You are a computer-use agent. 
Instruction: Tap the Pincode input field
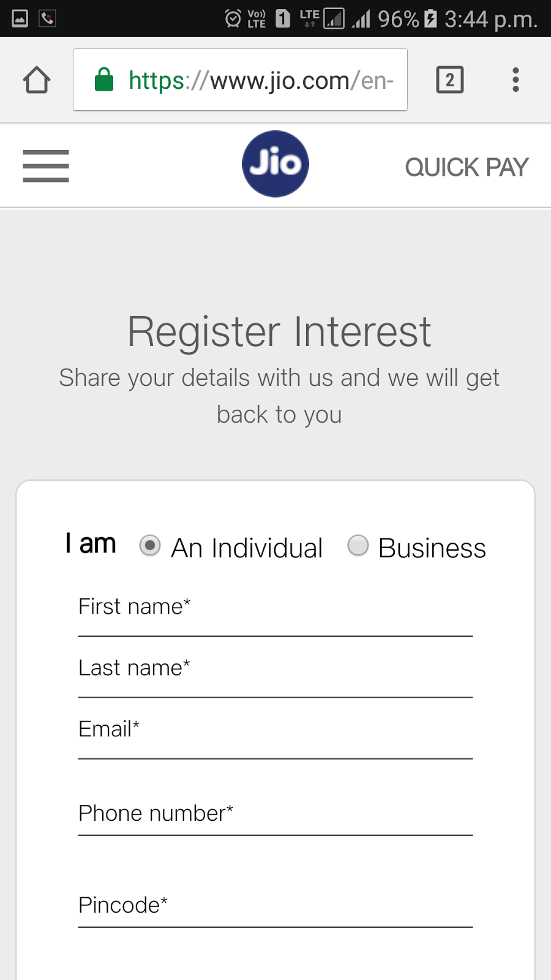275,907
